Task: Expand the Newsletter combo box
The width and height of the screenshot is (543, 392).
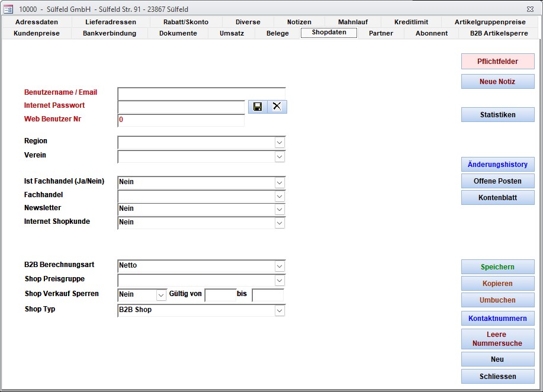Action: click(279, 210)
